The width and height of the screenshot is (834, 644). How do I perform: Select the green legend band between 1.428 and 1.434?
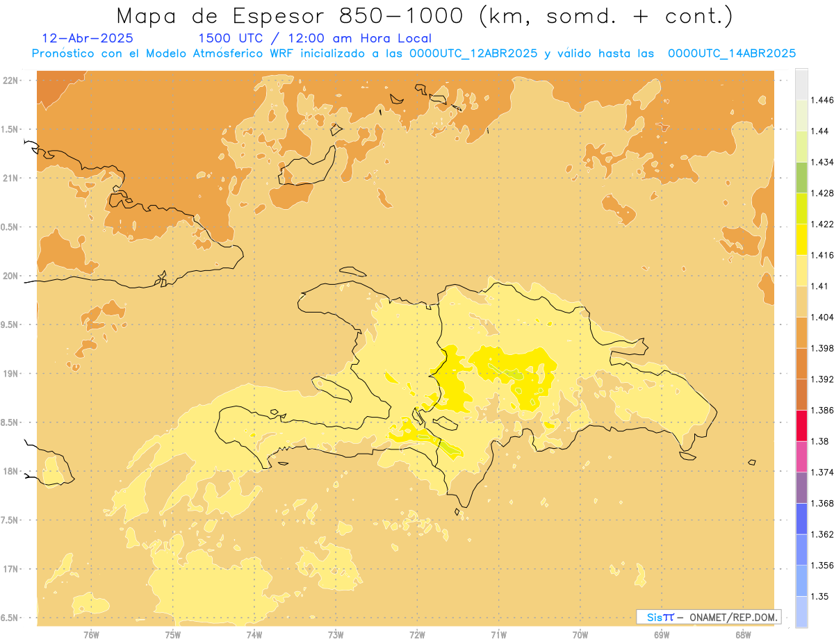[x=801, y=177]
